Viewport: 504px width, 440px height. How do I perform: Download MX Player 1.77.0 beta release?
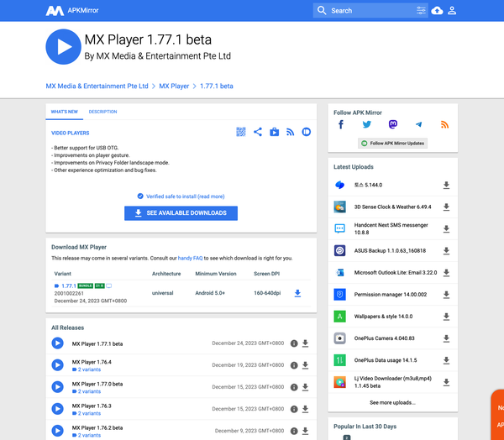[x=306, y=387]
